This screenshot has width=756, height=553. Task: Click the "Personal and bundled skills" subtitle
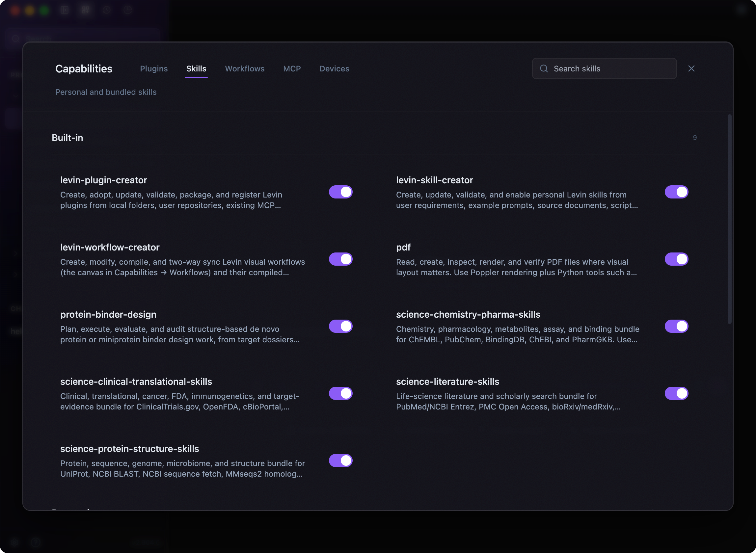pos(106,92)
